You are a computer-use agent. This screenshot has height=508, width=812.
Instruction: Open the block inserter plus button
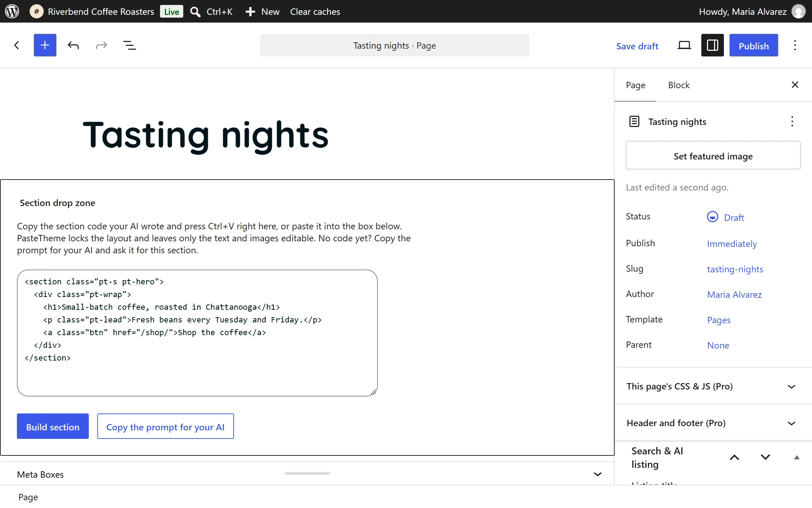45,45
